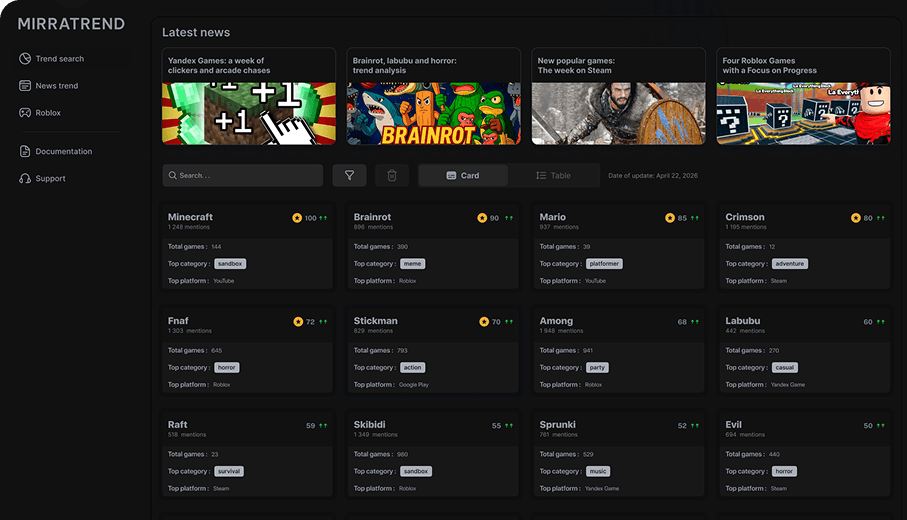Click the sandbox category tag on Minecraft
This screenshot has width=907, height=520.
pyautogui.click(x=230, y=264)
